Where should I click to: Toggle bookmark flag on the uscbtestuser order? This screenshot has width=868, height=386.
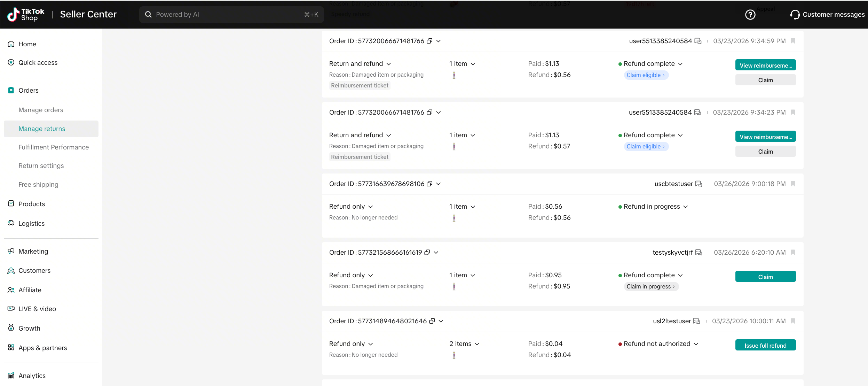[793, 184]
